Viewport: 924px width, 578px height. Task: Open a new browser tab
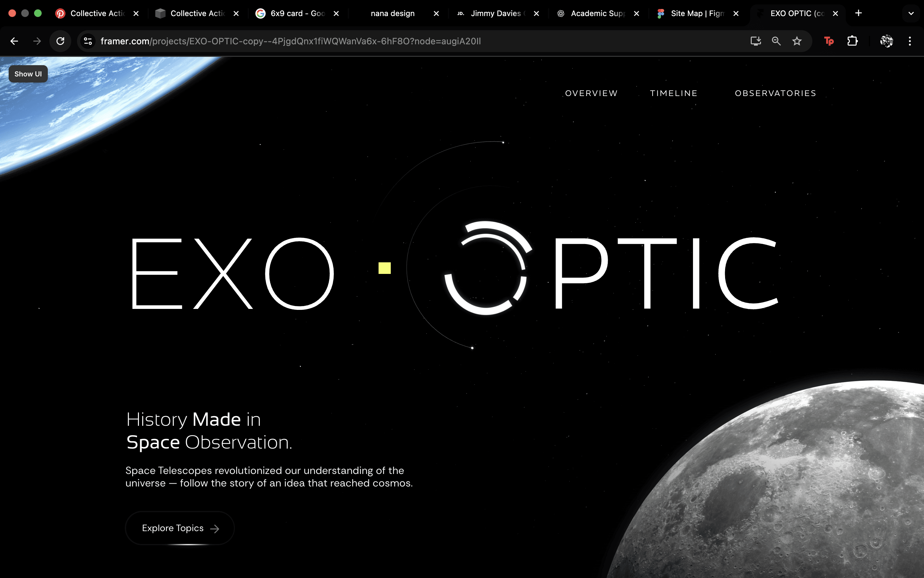[858, 13]
